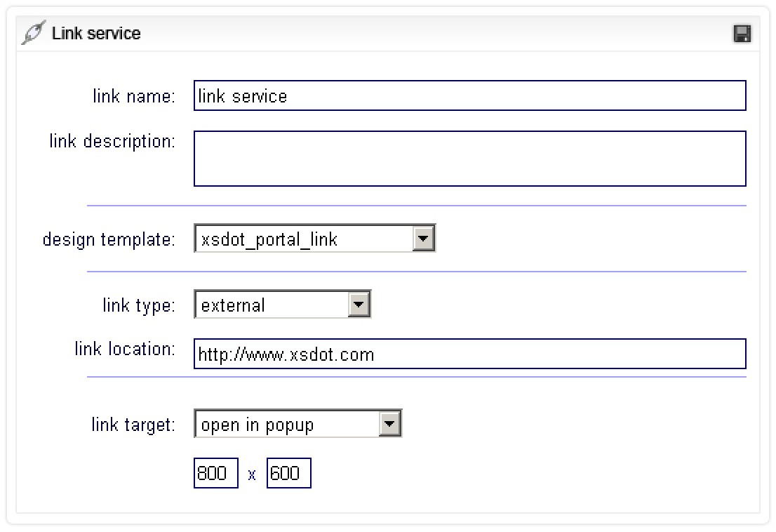Image resolution: width=776 pixels, height=532 pixels.
Task: Click the "link target:" label
Action: 133,425
